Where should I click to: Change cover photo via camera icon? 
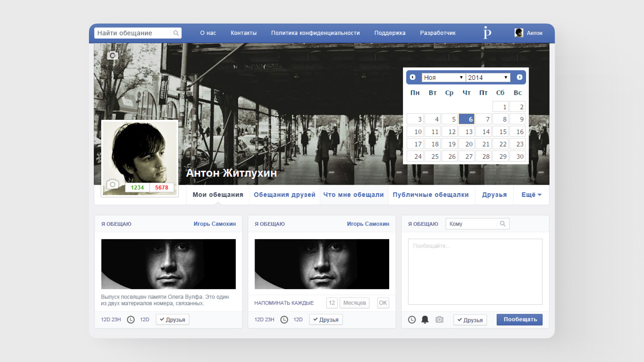tap(112, 55)
